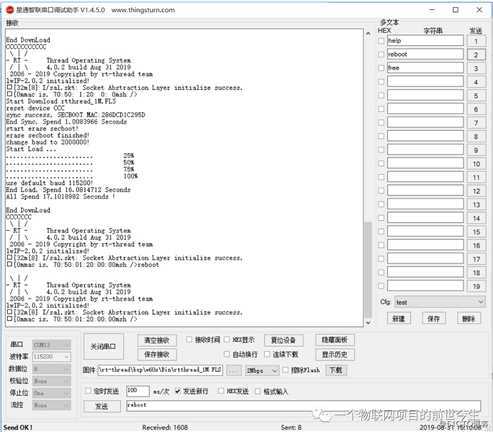
Task: Click send button number 7
Action: (476, 123)
